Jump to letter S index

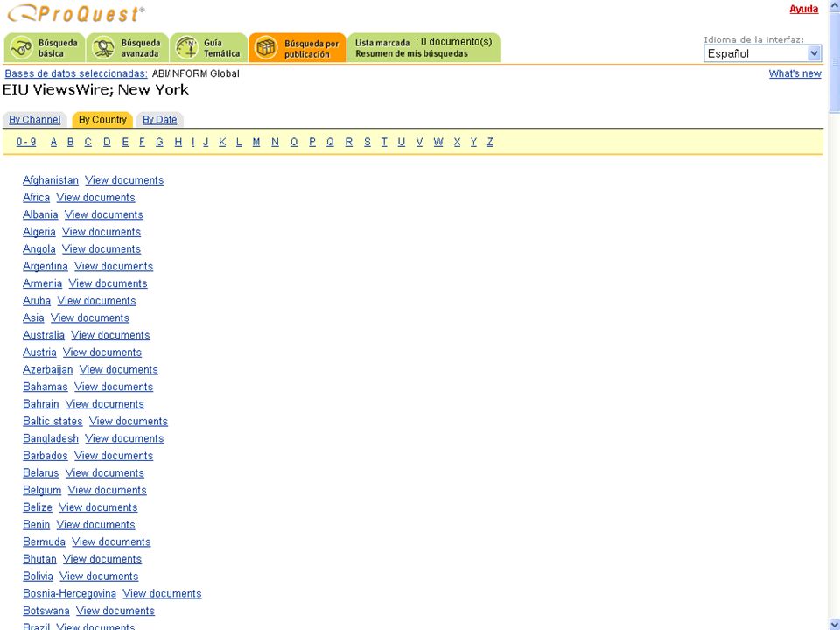367,142
